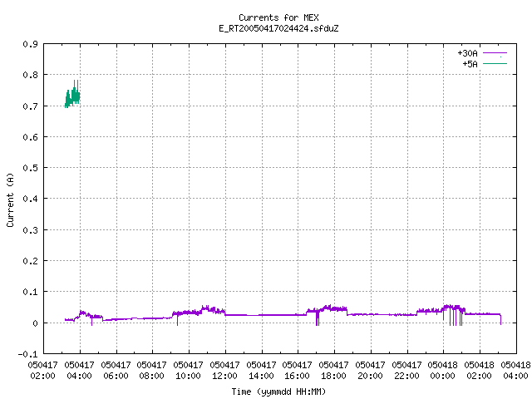Click the y-axis tick label 0.1
The width and height of the screenshot is (532, 399).
pos(31,292)
